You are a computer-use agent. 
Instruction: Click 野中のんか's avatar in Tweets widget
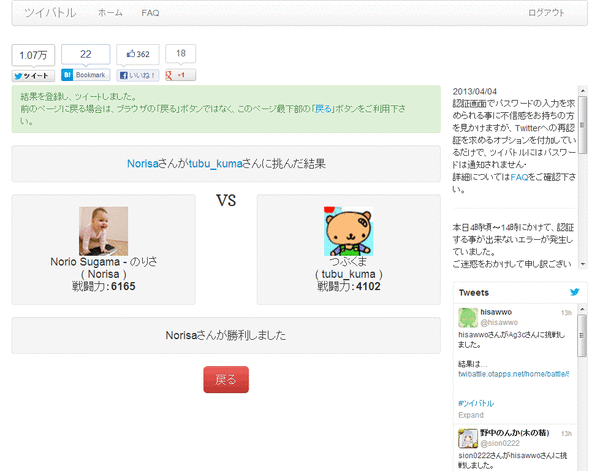click(x=468, y=438)
